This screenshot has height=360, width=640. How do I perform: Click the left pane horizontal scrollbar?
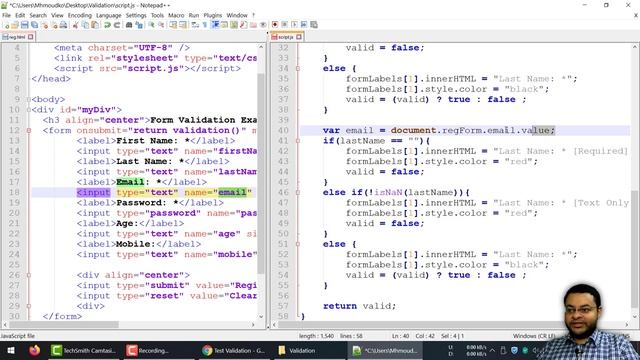[64, 324]
